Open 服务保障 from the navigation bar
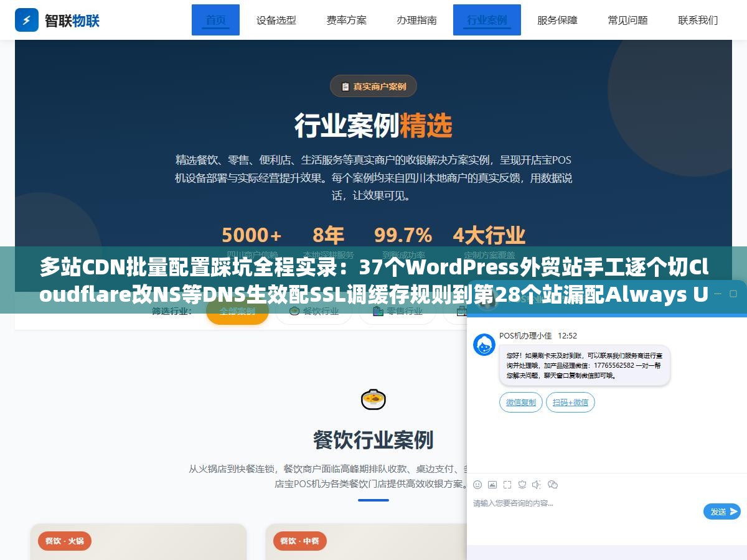The height and width of the screenshot is (560, 747). pos(557,20)
